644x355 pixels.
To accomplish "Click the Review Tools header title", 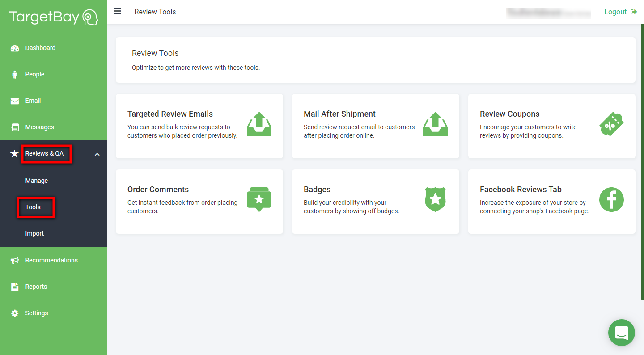I will coord(155,12).
